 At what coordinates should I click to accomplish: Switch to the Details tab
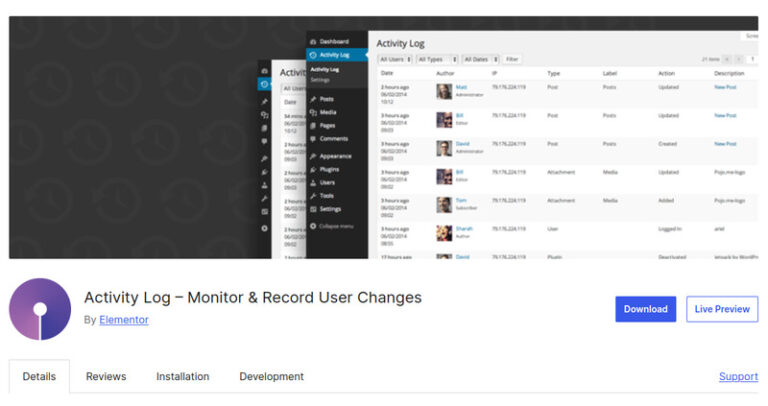pos(39,376)
